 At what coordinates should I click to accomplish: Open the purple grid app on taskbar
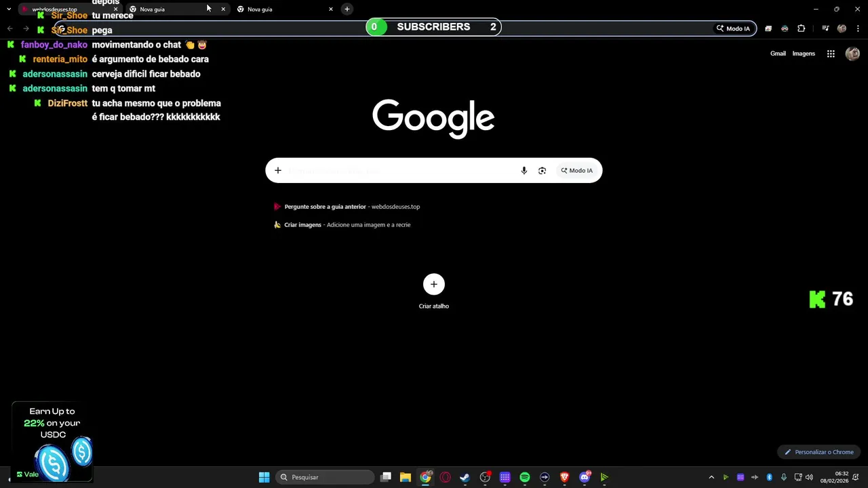coord(505,477)
